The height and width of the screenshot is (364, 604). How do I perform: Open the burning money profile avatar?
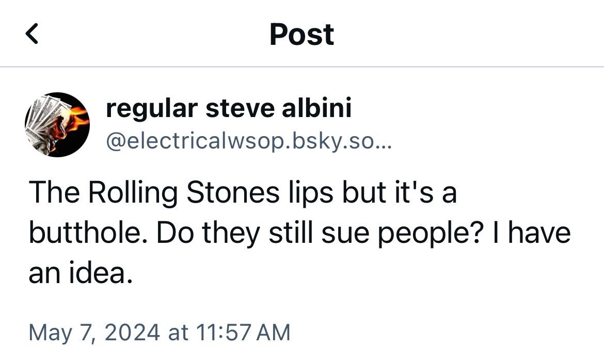57,125
